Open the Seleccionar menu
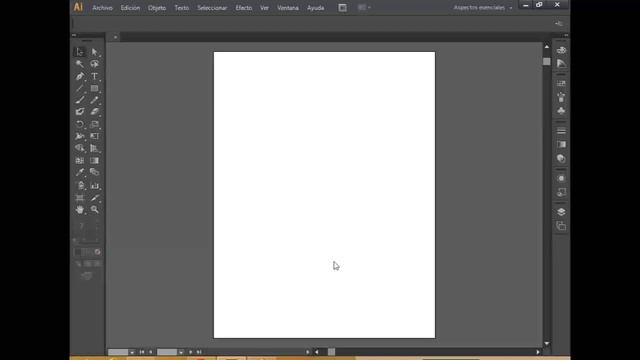640x360 pixels. pyautogui.click(x=212, y=8)
